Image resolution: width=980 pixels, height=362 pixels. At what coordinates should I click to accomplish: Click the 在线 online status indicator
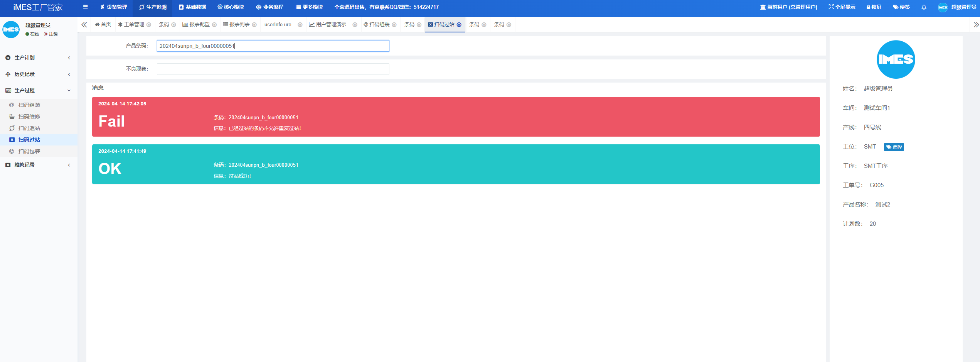(x=32, y=34)
